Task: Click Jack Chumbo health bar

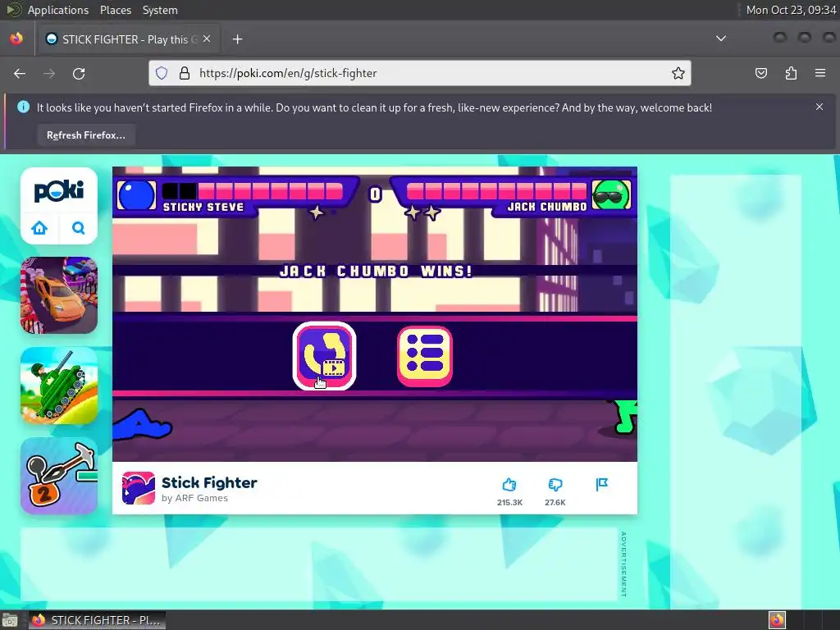Action: (x=496, y=191)
